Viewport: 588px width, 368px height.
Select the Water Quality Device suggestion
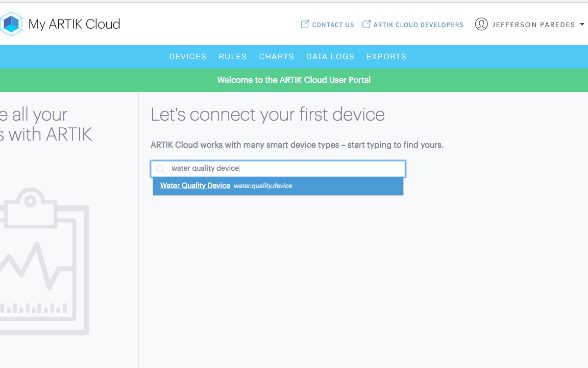[x=278, y=186]
